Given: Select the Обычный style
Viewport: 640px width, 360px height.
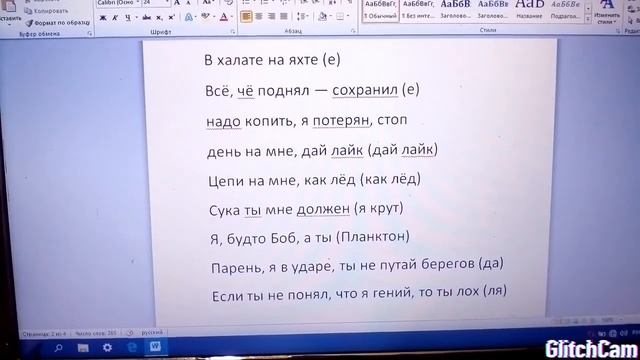Looking at the screenshot, I should [x=380, y=9].
